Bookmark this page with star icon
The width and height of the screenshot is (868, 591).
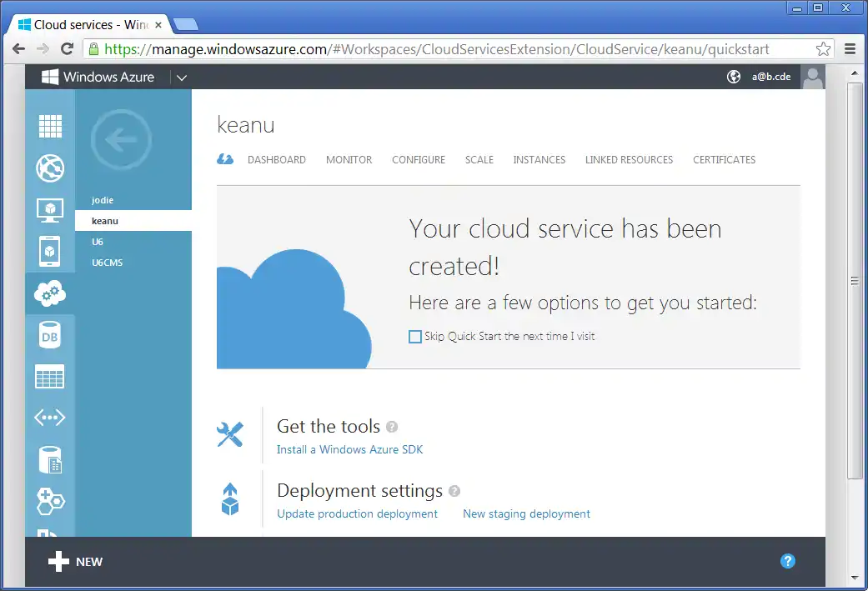(x=823, y=48)
